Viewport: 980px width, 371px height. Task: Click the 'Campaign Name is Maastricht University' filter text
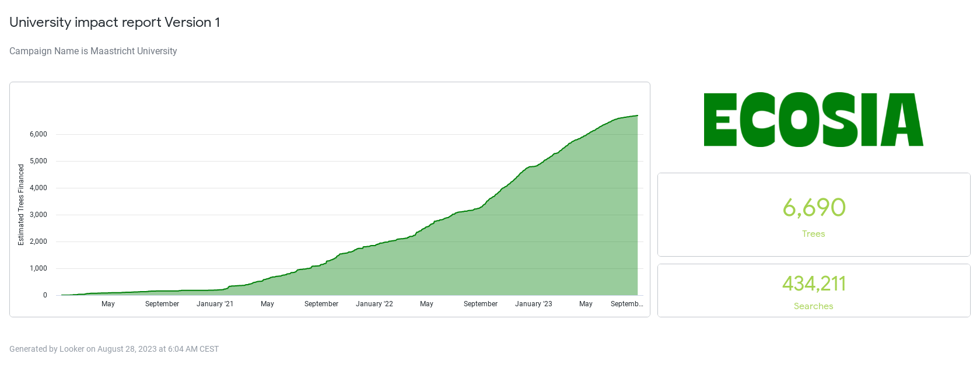tap(93, 51)
